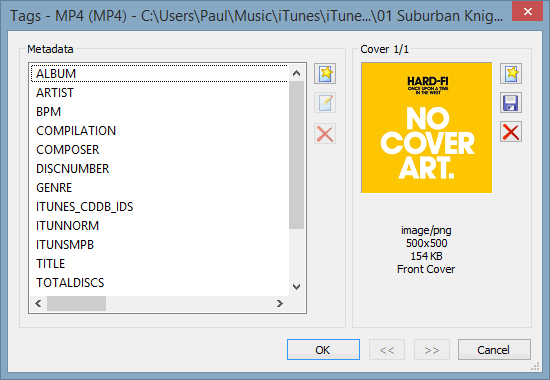Click horizontal scroll left arrow
The width and height of the screenshot is (550, 380).
point(38,303)
